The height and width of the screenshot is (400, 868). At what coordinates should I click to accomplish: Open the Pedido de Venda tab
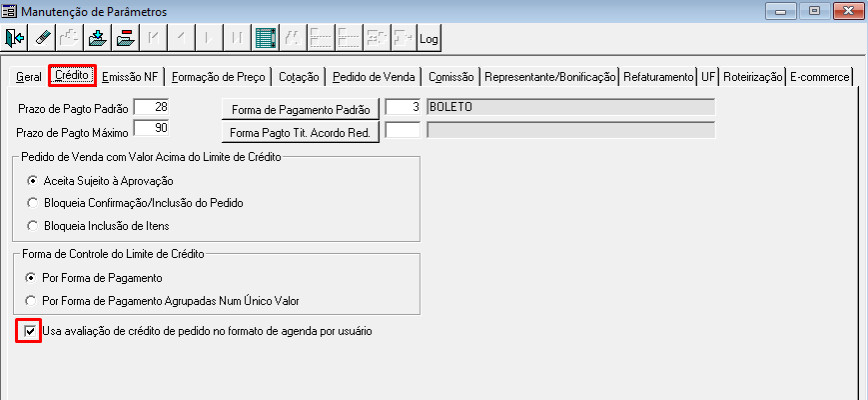tap(374, 77)
